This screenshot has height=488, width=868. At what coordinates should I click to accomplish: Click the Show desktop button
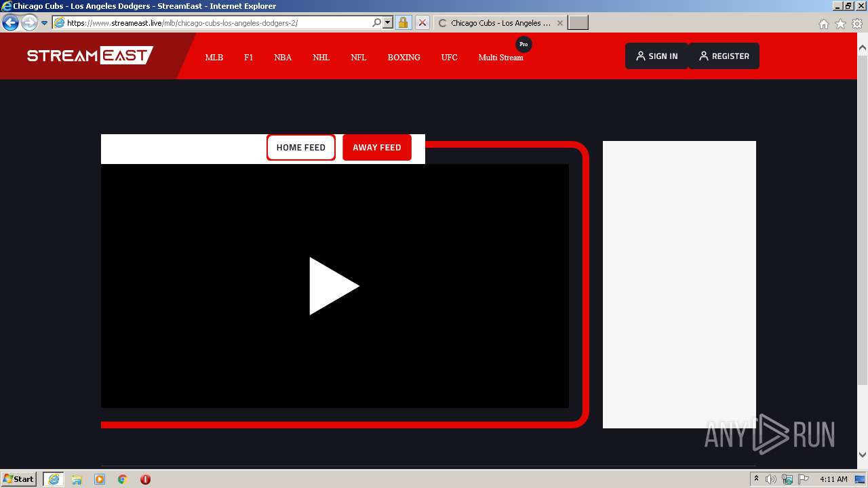point(861,479)
